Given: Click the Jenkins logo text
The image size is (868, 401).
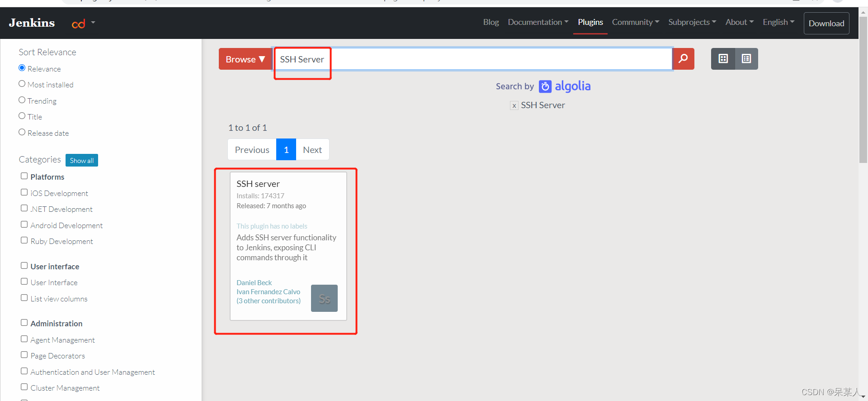Looking at the screenshot, I should [32, 23].
